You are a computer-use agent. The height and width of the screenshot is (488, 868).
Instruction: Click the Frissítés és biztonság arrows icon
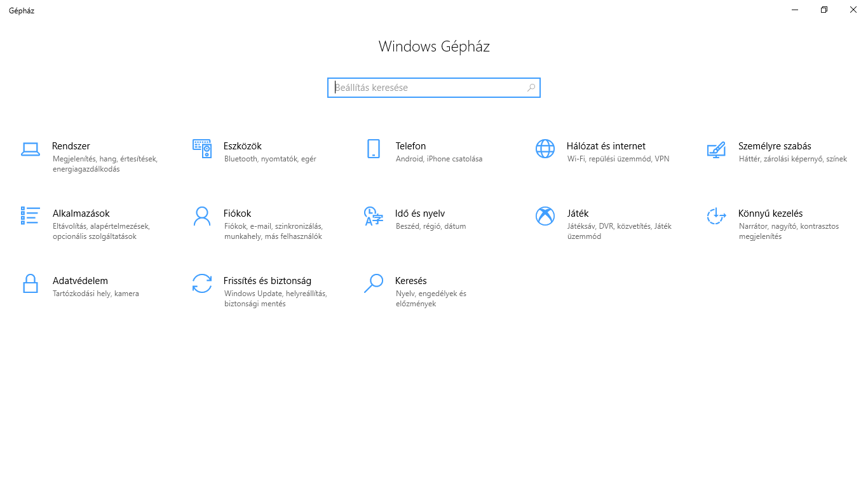click(201, 283)
